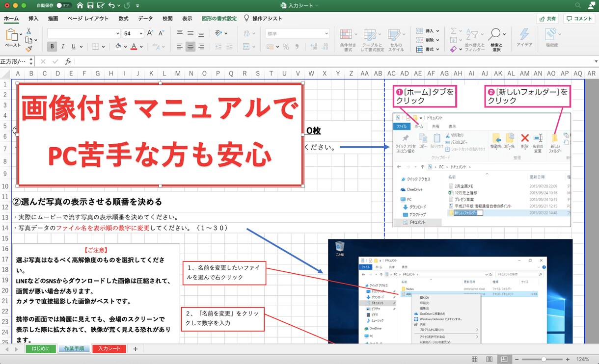Cut selection with the scissors icon

[29, 32]
